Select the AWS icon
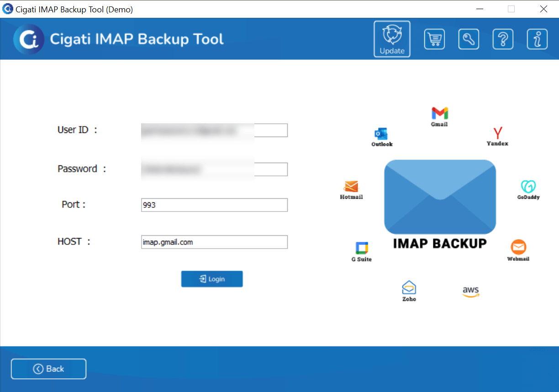Image resolution: width=559 pixels, height=392 pixels. (471, 291)
